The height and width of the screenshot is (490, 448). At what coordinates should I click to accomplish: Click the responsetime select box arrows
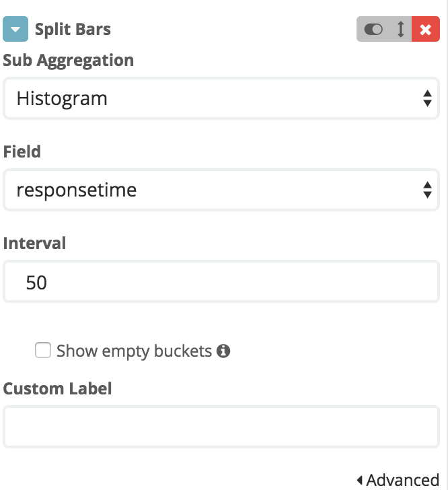(427, 190)
